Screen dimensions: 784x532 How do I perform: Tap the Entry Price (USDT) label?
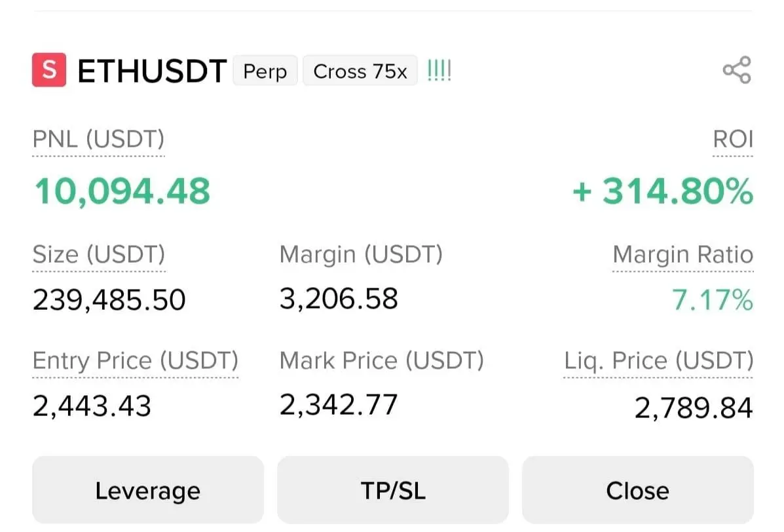[136, 360]
